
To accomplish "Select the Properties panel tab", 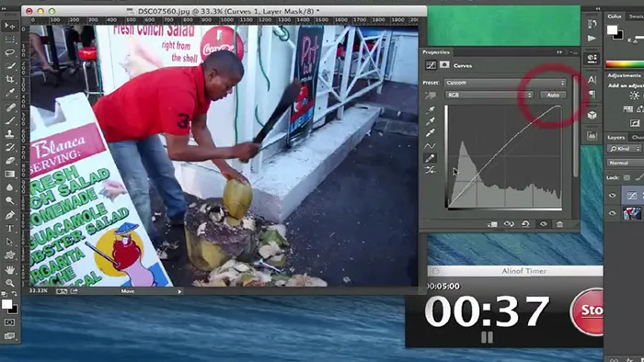I will pyautogui.click(x=436, y=52).
